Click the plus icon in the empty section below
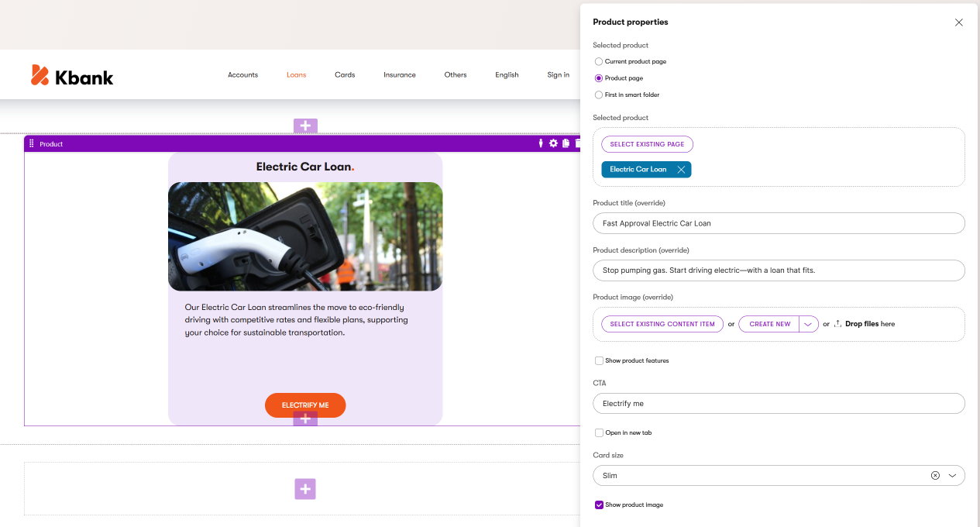This screenshot has width=980, height=527. point(304,489)
